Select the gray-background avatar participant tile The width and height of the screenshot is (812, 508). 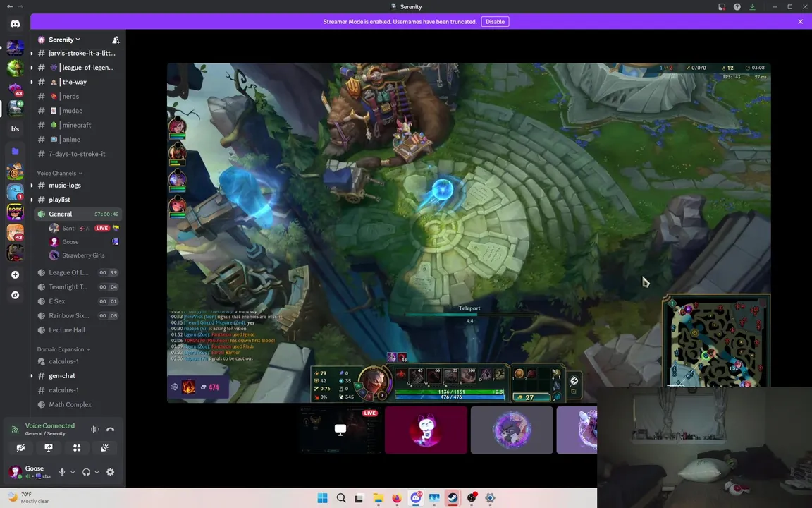(x=512, y=430)
